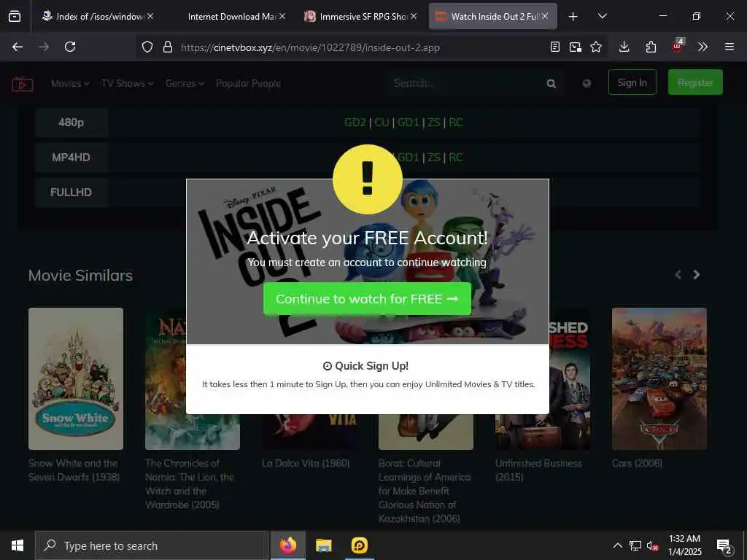
Task: Click the green Register button
Action: pos(695,82)
